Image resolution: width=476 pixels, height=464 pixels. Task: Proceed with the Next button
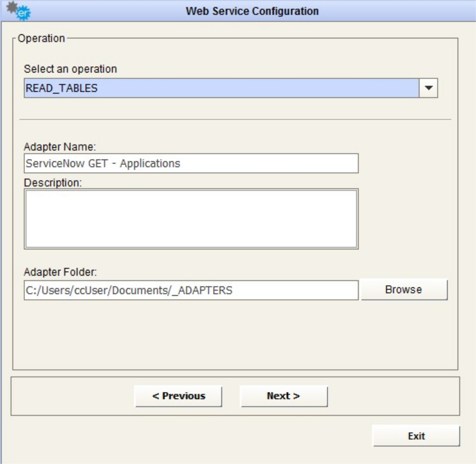click(284, 396)
